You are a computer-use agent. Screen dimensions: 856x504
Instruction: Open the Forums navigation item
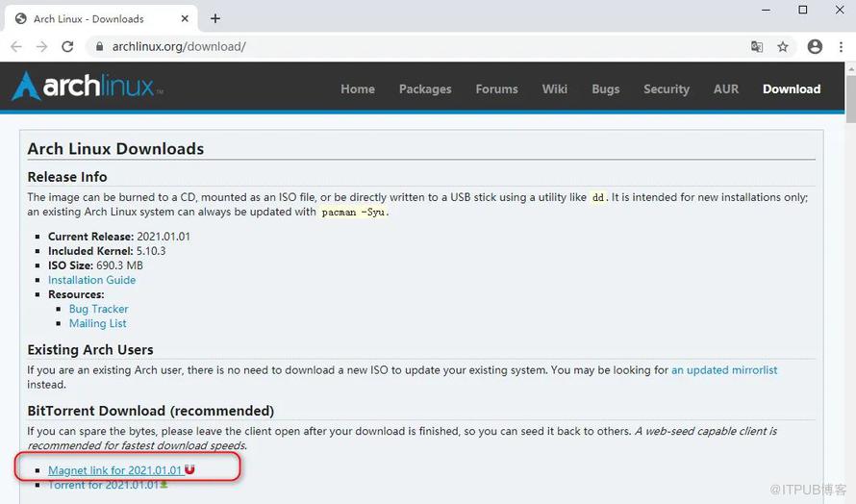(x=497, y=89)
